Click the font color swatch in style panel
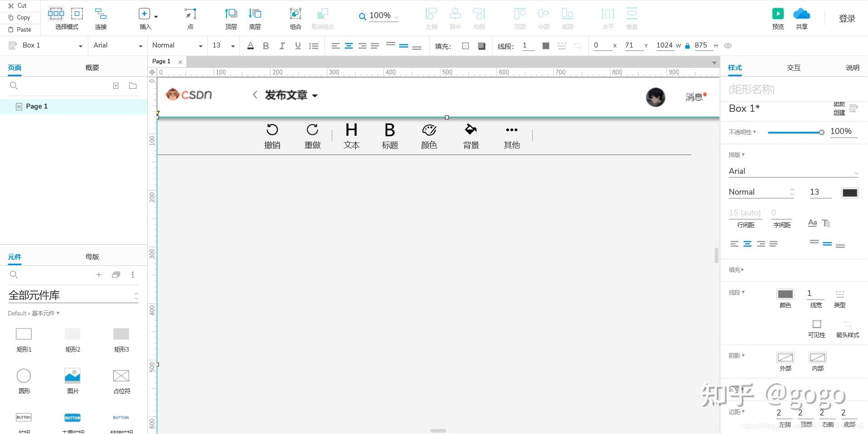868x434 pixels. tap(849, 193)
